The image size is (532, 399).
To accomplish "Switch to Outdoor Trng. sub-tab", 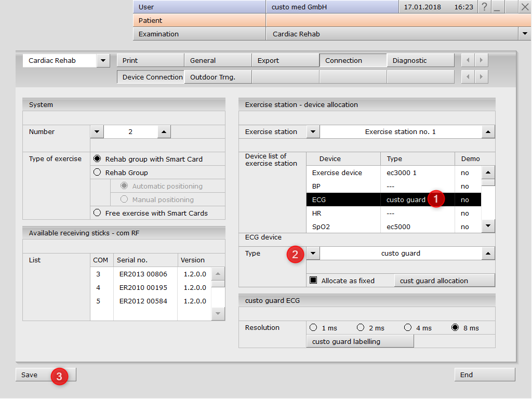I will coord(218,77).
